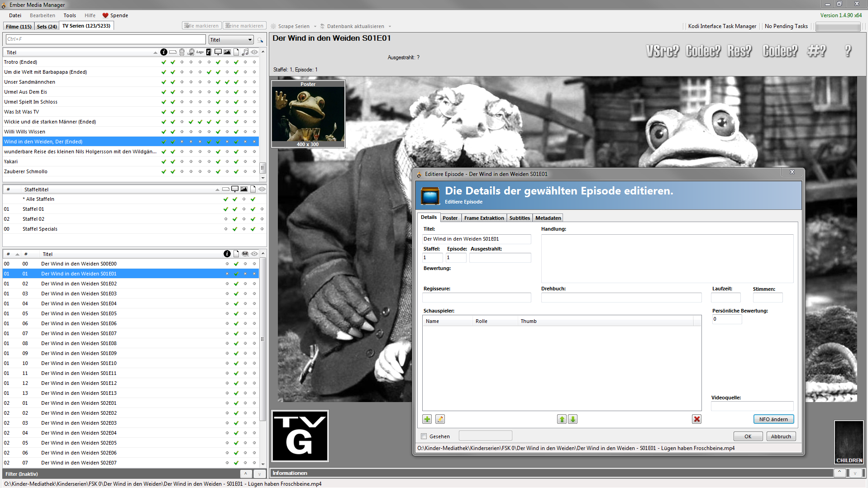This screenshot has width=868, height=488.
Task: Add actor with green plus button
Action: [x=427, y=419]
